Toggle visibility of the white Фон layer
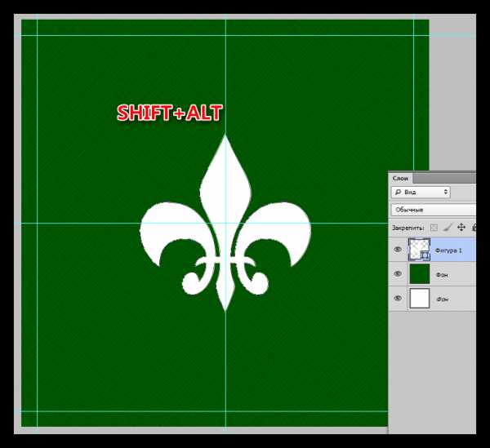Viewport: 490px width, 448px height. pyautogui.click(x=398, y=299)
